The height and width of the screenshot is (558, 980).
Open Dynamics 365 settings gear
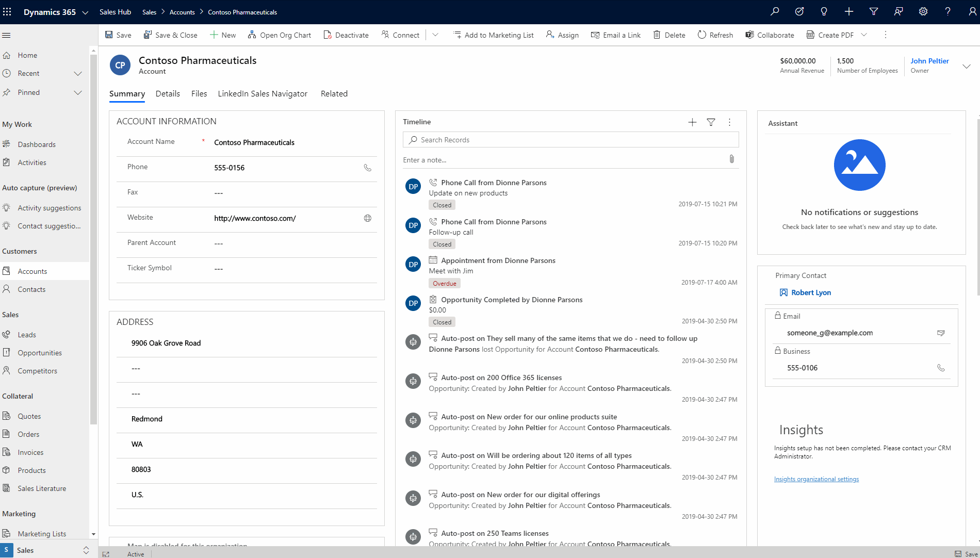click(923, 11)
